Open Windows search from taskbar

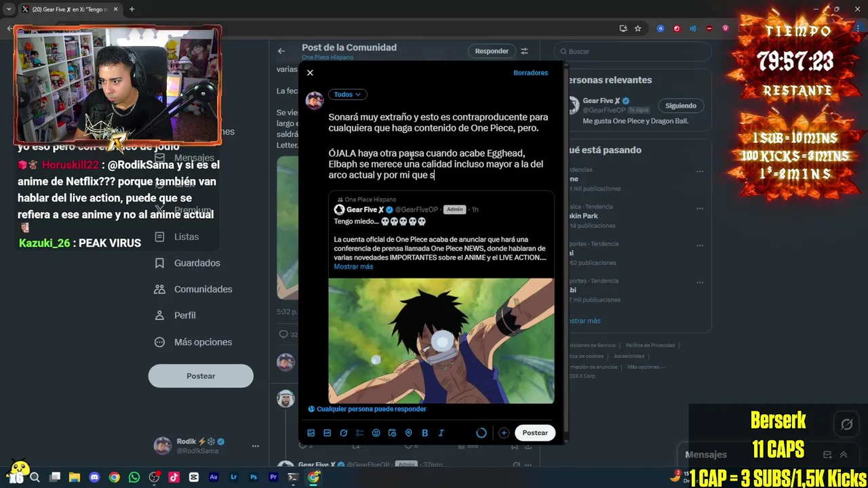pyautogui.click(x=35, y=477)
